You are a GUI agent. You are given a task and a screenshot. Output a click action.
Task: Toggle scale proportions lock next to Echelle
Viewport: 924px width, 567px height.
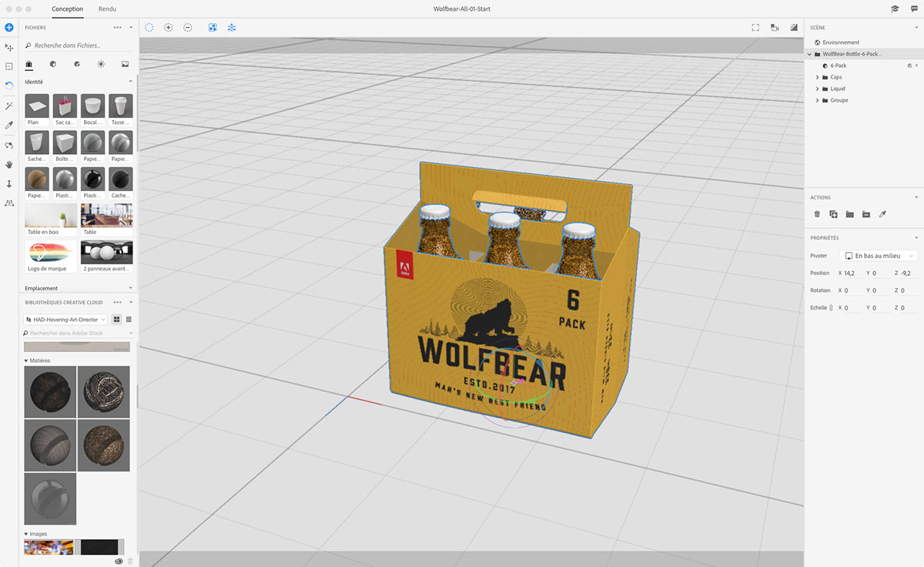[x=831, y=308]
